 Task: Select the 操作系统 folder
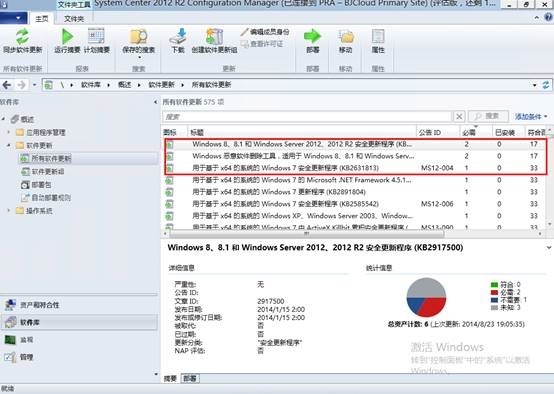click(39, 211)
